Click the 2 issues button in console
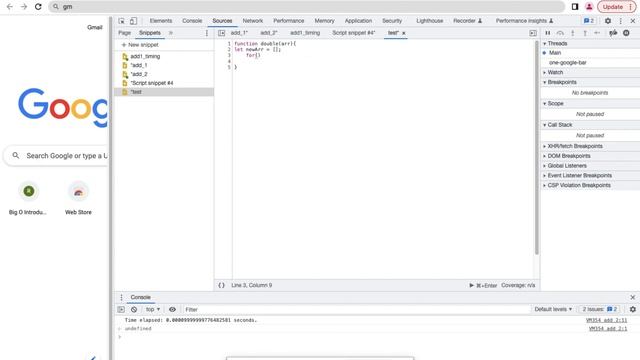This screenshot has width=640, height=360. point(600,309)
